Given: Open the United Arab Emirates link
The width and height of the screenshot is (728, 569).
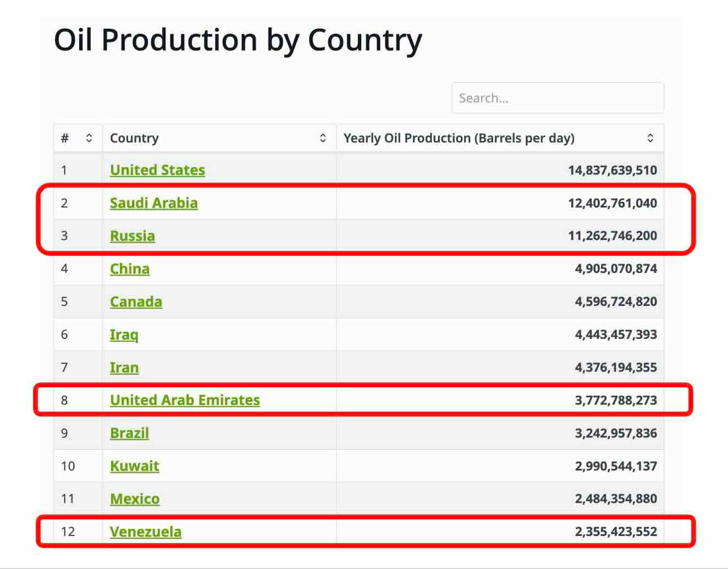Looking at the screenshot, I should 185,400.
